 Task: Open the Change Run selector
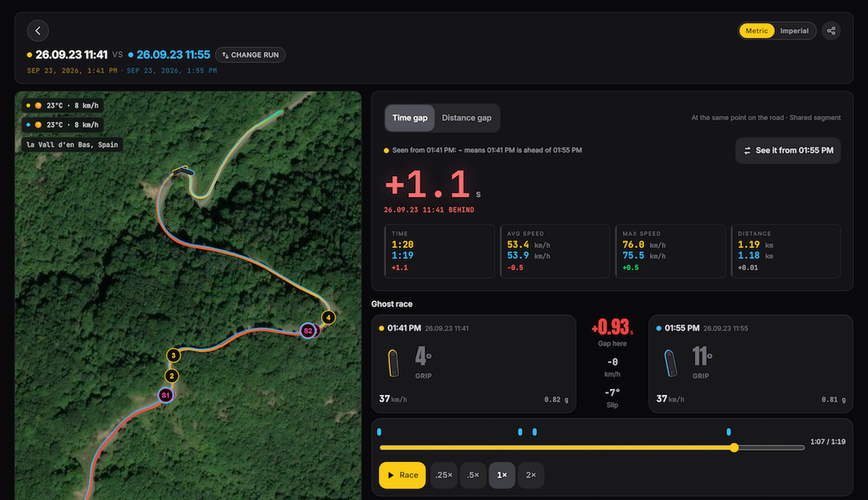click(250, 55)
